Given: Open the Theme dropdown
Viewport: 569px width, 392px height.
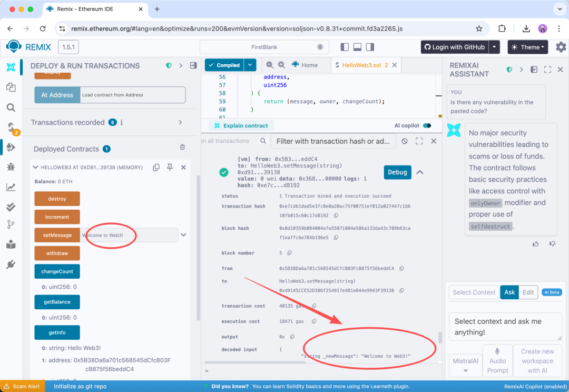Looking at the screenshot, I should (527, 47).
